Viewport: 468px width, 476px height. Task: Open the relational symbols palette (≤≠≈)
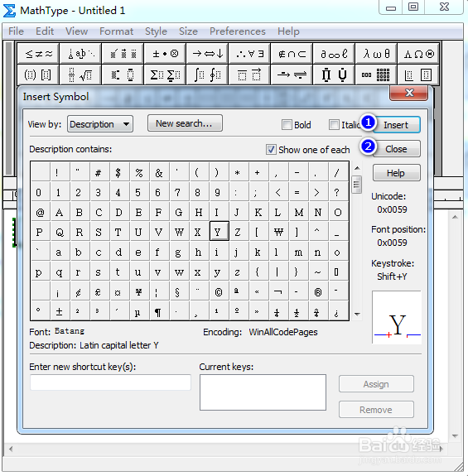click(39, 54)
